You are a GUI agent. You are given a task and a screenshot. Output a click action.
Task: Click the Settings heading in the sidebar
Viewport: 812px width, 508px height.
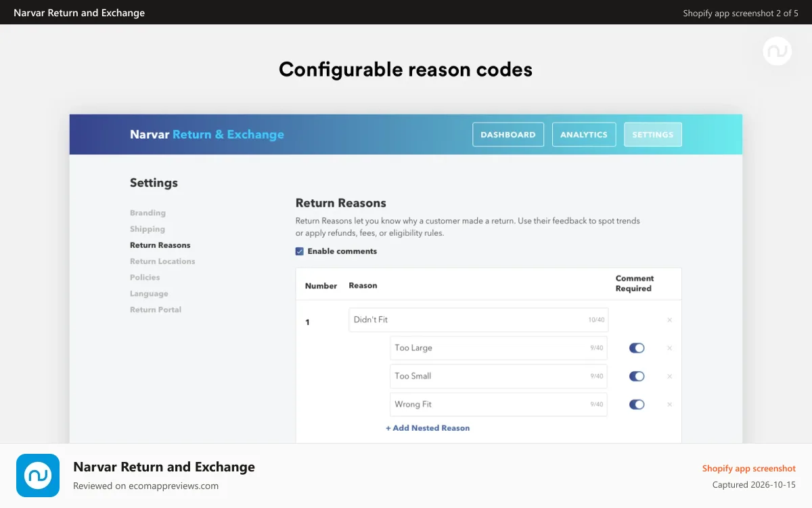pos(154,183)
